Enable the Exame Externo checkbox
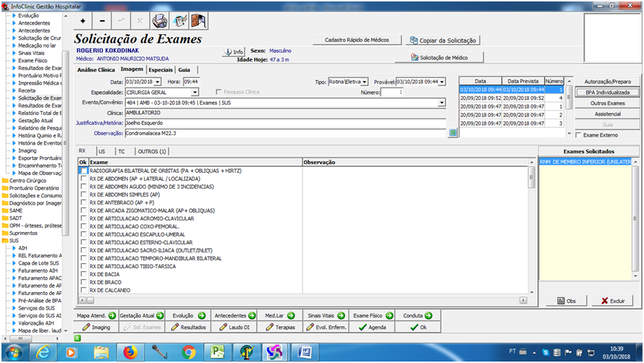The width and height of the screenshot is (644, 363). 578,134
